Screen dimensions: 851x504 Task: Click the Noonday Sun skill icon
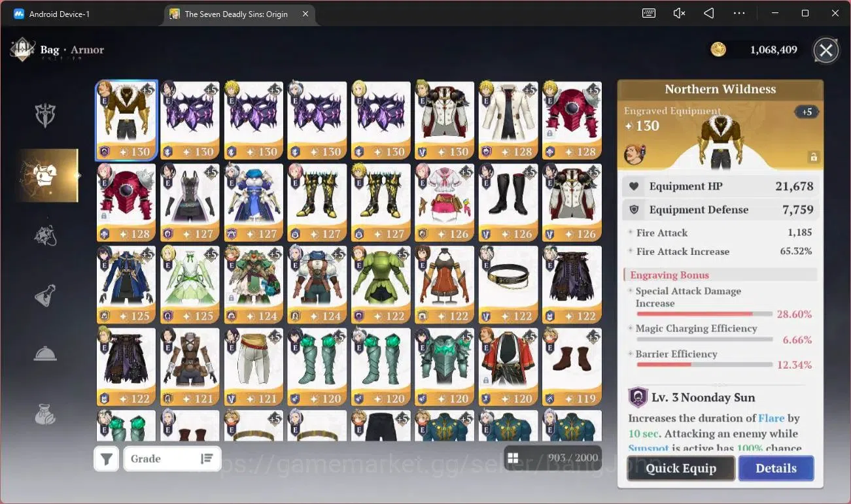pos(638,397)
